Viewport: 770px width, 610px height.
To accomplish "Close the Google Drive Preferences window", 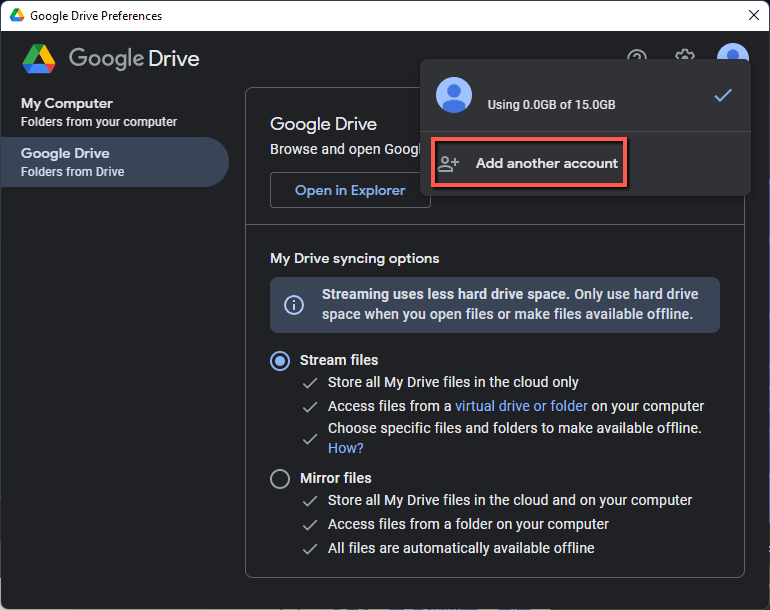I will click(x=754, y=15).
